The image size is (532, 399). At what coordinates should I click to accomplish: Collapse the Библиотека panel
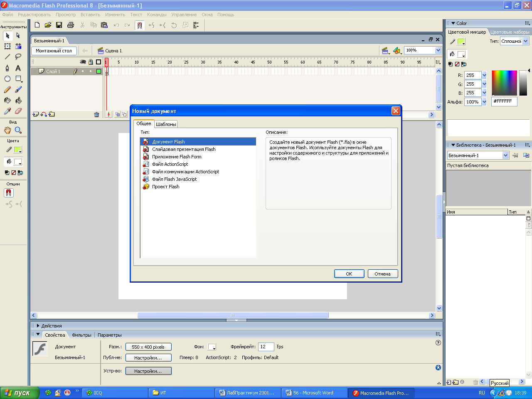point(453,145)
